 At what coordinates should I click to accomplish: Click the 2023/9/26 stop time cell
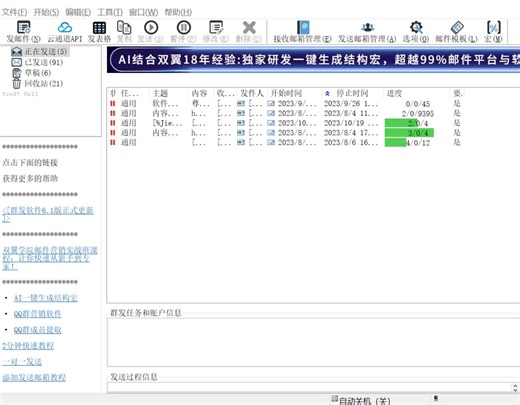(x=351, y=104)
